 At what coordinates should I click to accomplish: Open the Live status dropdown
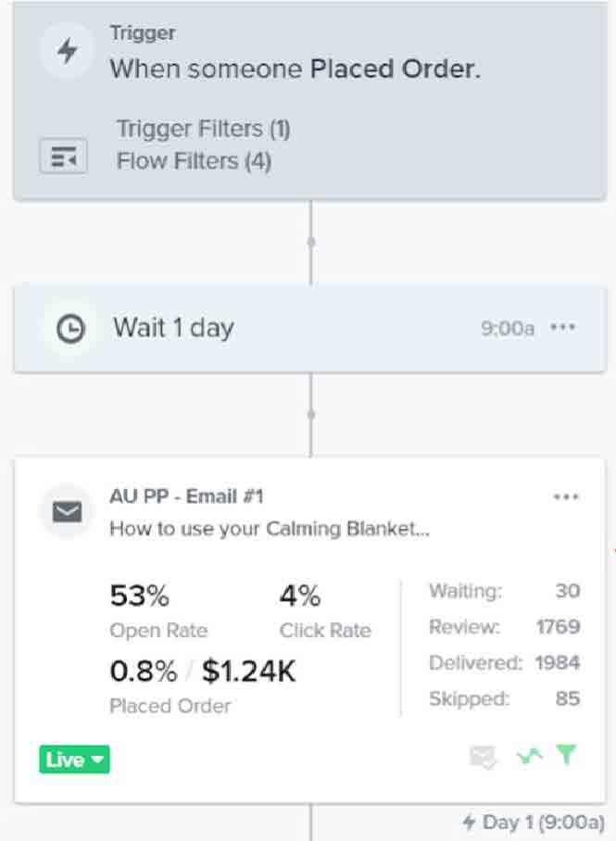tap(74, 759)
